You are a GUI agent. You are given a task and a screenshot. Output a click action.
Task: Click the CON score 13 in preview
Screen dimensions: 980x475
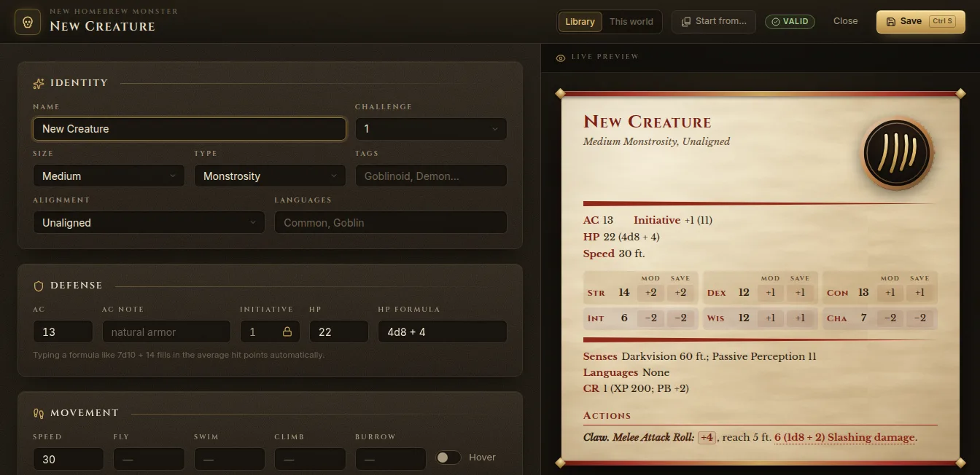coord(863,292)
